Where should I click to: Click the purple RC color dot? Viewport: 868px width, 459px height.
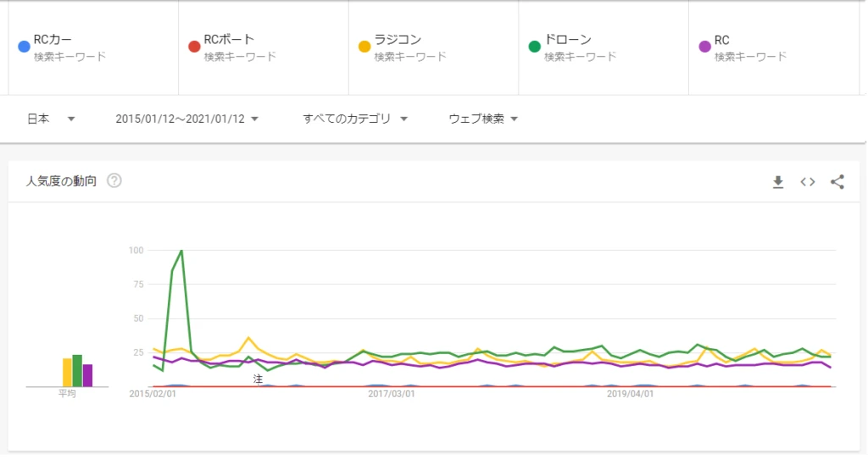[704, 47]
